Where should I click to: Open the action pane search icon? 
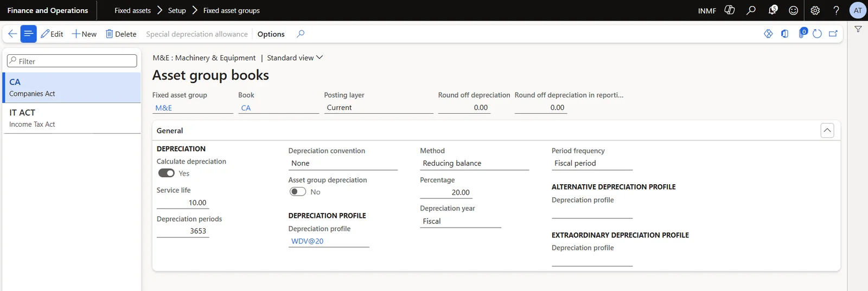click(x=301, y=34)
